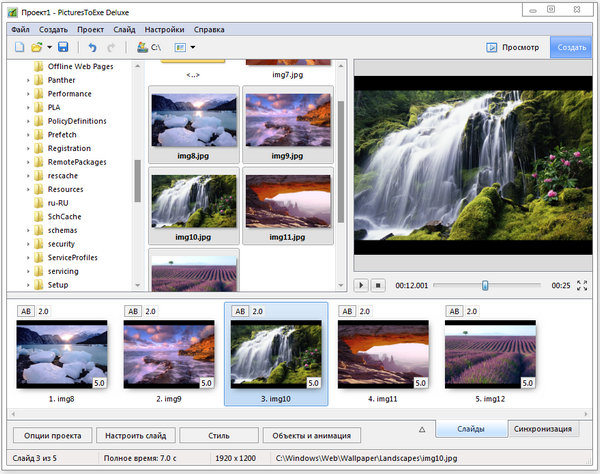
Task: Click the Опции проекта button
Action: 53,435
